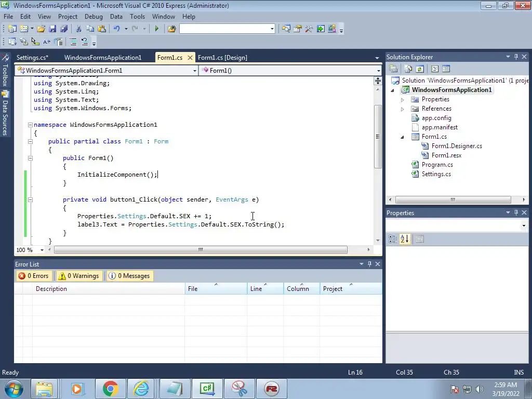Click Show All Files in Solution Explorer
The image size is (532, 399).
tap(408, 69)
